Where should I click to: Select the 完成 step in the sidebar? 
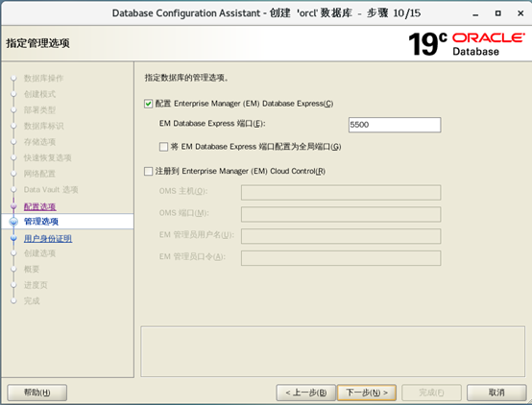coord(32,301)
